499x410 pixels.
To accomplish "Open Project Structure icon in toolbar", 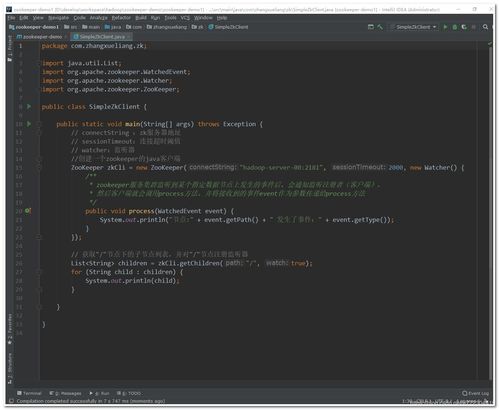I will click(x=371, y=27).
